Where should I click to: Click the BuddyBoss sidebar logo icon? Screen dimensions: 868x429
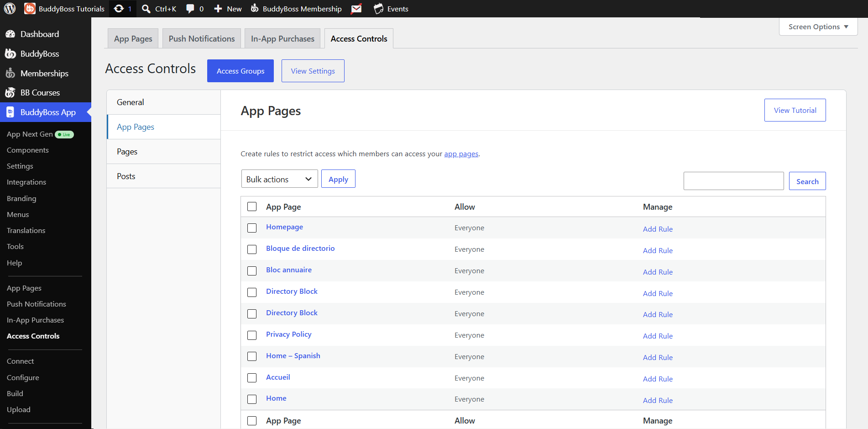pos(10,54)
